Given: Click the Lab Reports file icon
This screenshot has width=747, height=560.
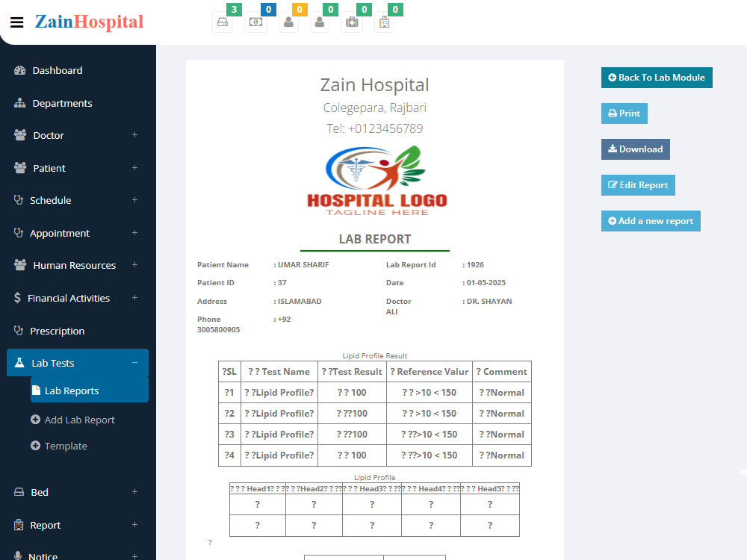Looking at the screenshot, I should point(36,391).
